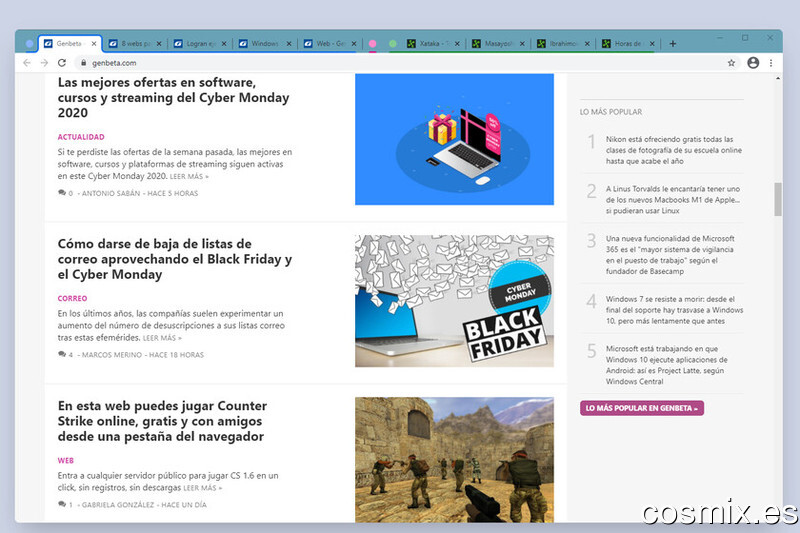
Task: Open the Cyber Monday 2020 offers headline
Action: tap(173, 97)
